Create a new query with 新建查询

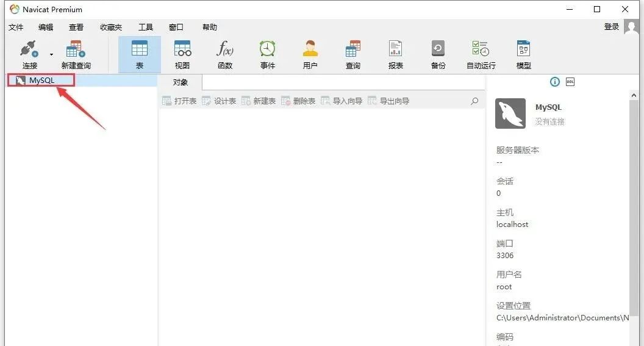tap(76, 55)
